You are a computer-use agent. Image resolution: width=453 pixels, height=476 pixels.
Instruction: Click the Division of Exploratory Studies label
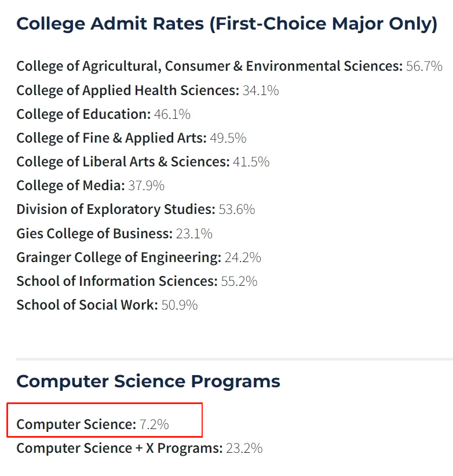tap(116, 209)
